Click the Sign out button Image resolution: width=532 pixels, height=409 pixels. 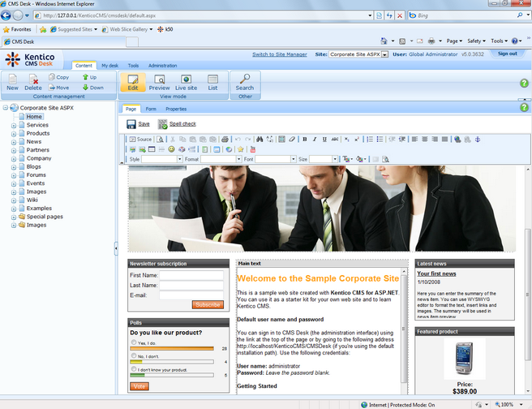(507, 54)
